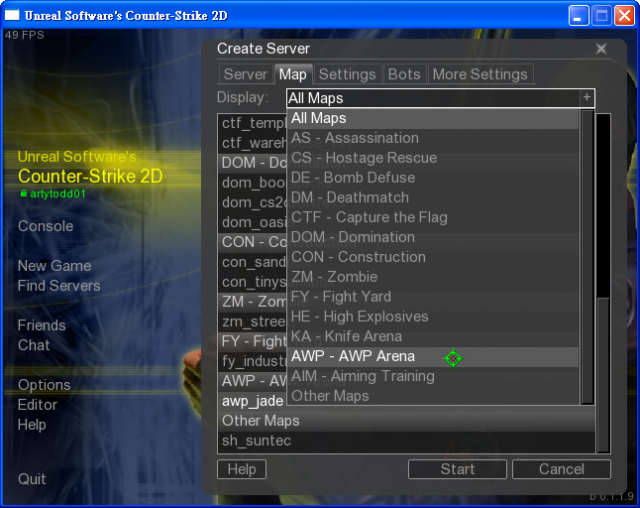Screen dimensions: 640x508
Task: Choose All Maps in the dropdown list
Action: click(433, 118)
